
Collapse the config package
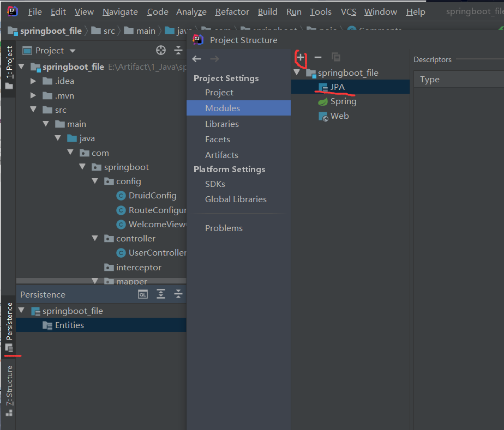[x=95, y=181]
